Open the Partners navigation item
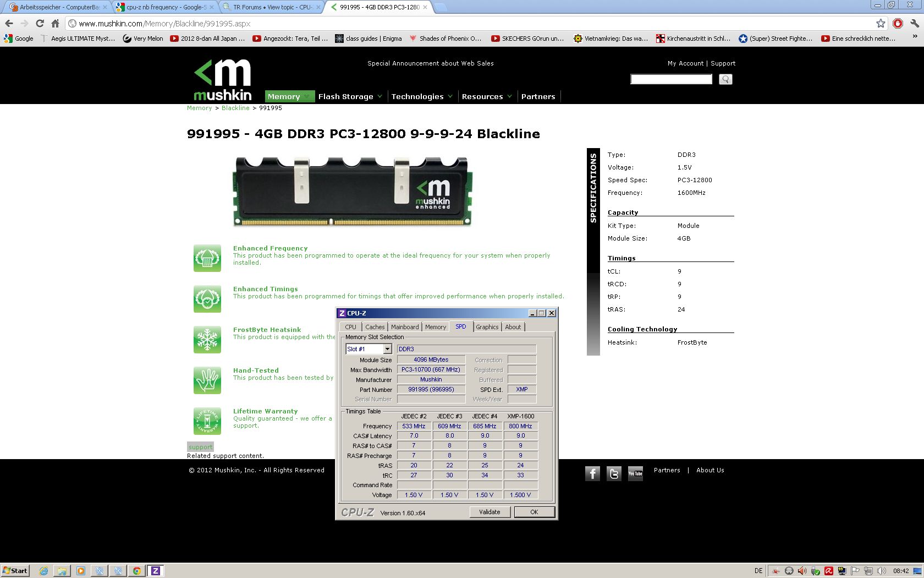The image size is (924, 578). (538, 96)
